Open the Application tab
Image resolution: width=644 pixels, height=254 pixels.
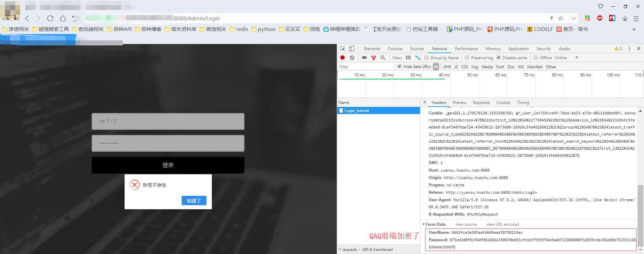518,49
